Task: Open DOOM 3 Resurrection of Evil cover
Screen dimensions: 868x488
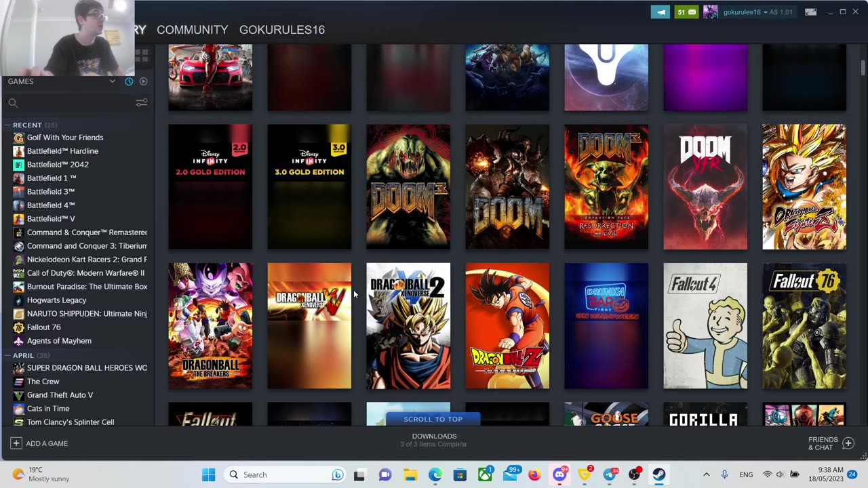Action: (x=606, y=187)
